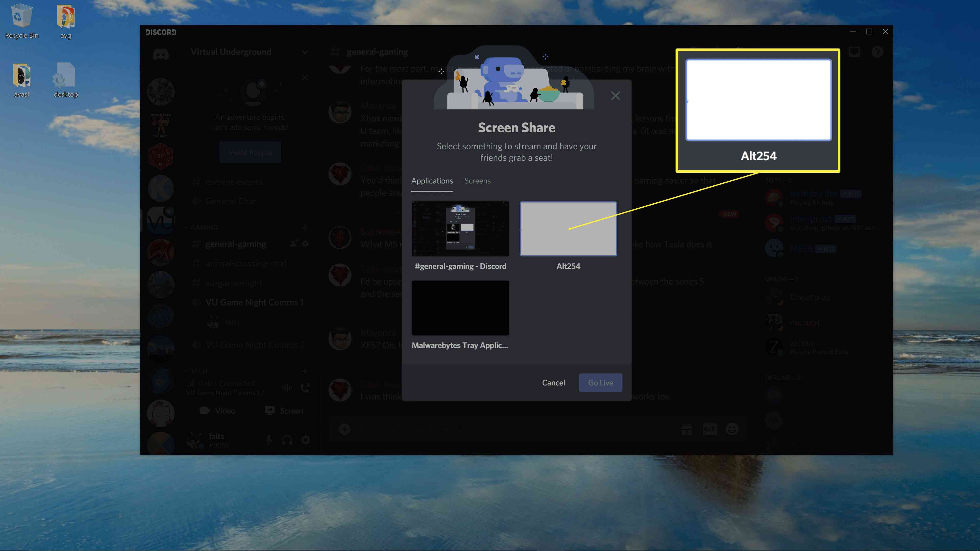Open the emoji picker
Screen dimensions: 980x551
click(x=732, y=429)
